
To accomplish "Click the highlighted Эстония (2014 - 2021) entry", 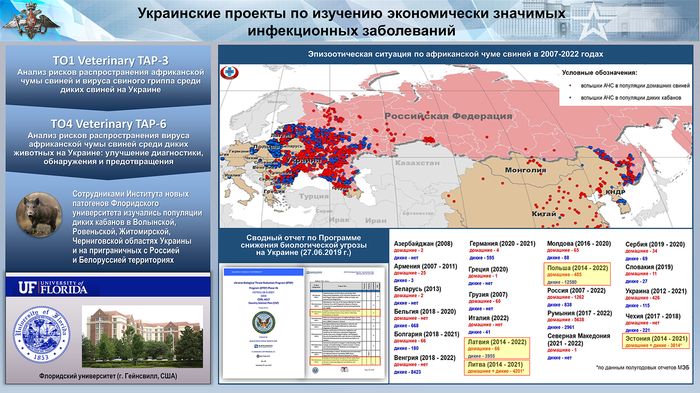I will coord(656,341).
